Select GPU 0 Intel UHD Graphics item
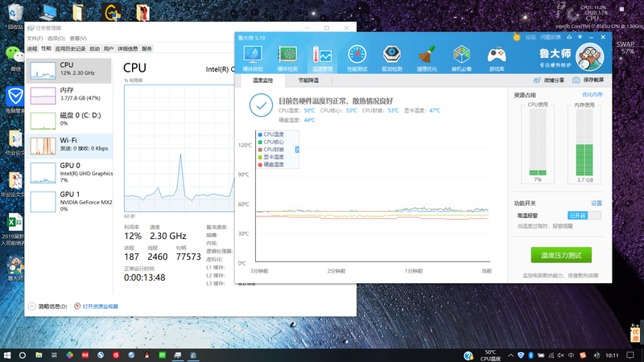This screenshot has width=644, height=362. coord(69,173)
